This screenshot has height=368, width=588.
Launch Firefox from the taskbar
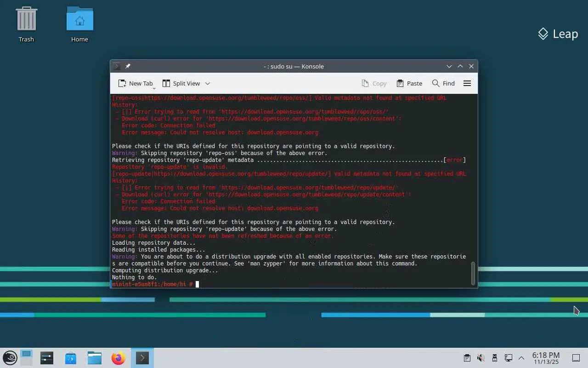[119, 358]
